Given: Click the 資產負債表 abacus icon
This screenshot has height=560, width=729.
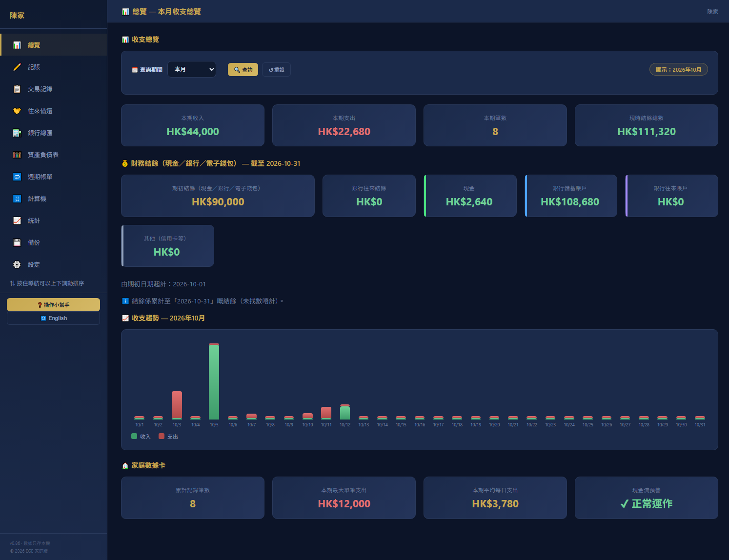Looking at the screenshot, I should pos(17,155).
